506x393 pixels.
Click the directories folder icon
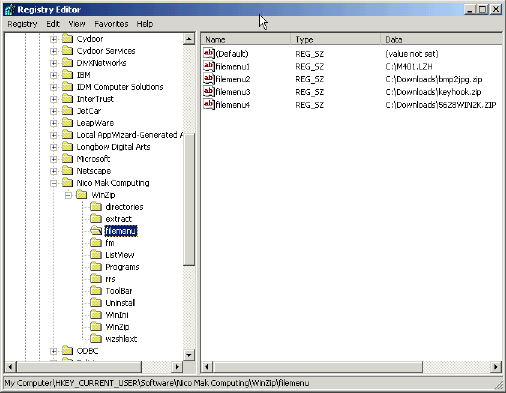[96, 207]
